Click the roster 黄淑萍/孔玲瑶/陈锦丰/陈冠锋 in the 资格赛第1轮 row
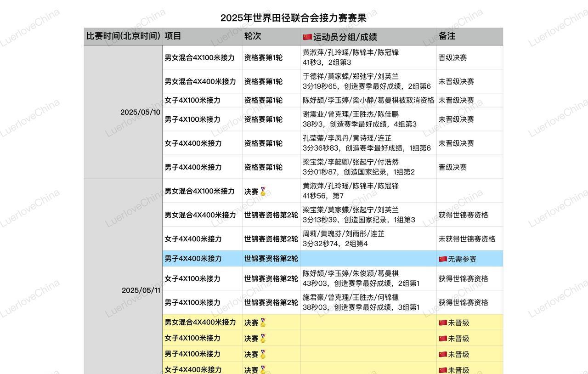 pyautogui.click(x=351, y=52)
